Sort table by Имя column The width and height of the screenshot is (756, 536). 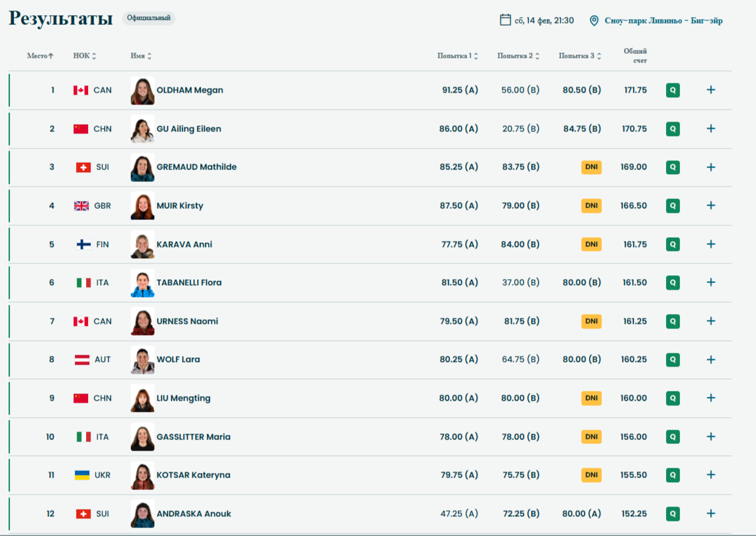coord(141,56)
